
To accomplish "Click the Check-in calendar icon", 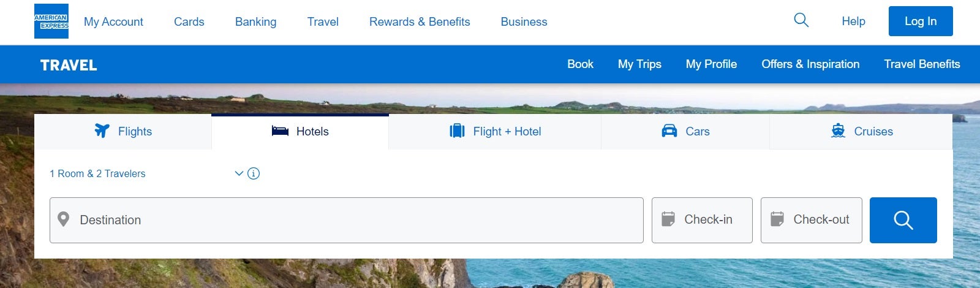I will pyautogui.click(x=668, y=219).
